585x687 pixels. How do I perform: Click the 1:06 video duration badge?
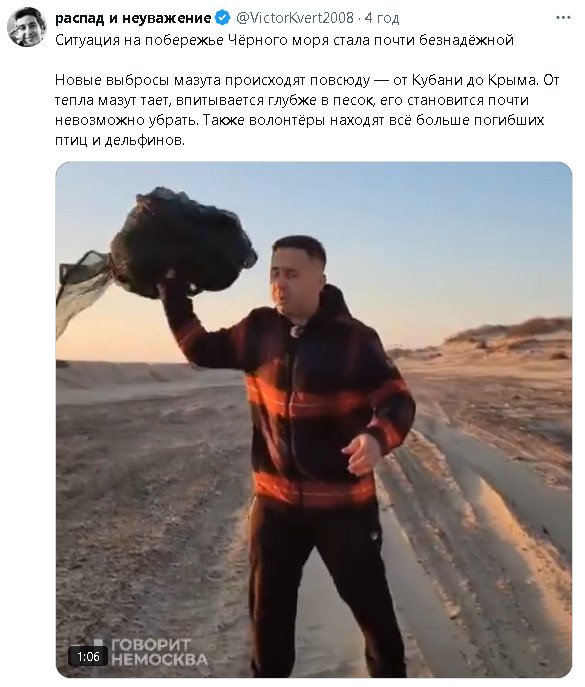(88, 656)
